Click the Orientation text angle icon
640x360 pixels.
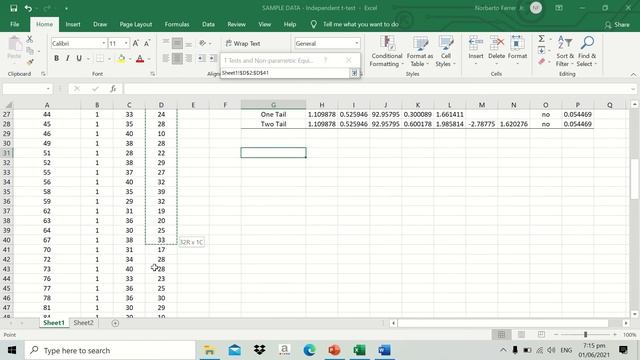point(203,43)
